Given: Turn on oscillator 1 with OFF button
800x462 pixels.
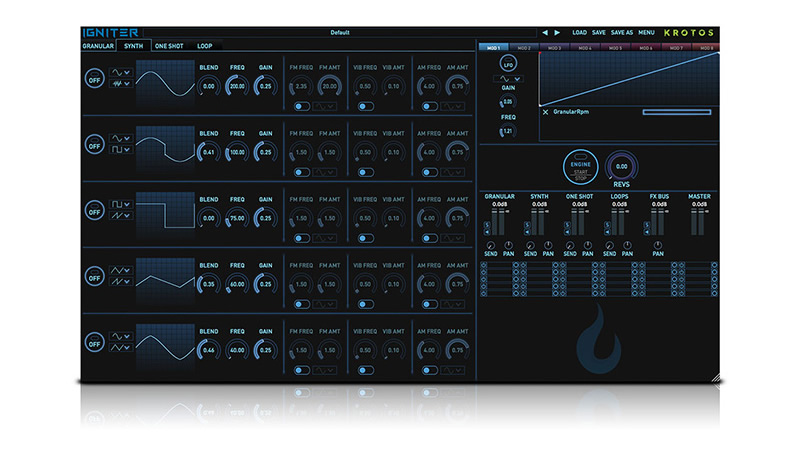Looking at the screenshot, I should coord(94,79).
